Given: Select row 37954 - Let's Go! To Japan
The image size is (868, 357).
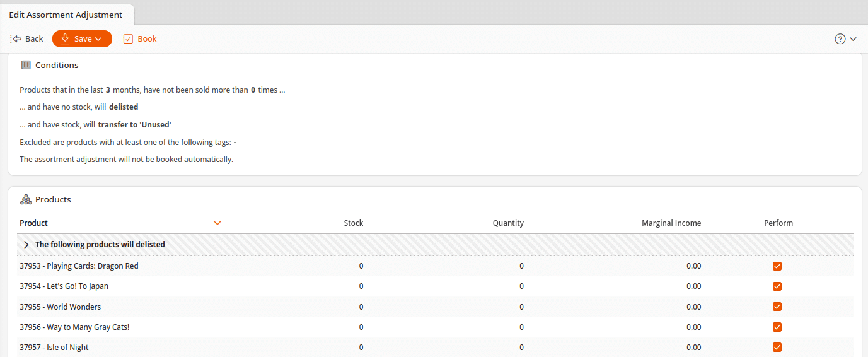Looking at the screenshot, I should point(435,286).
